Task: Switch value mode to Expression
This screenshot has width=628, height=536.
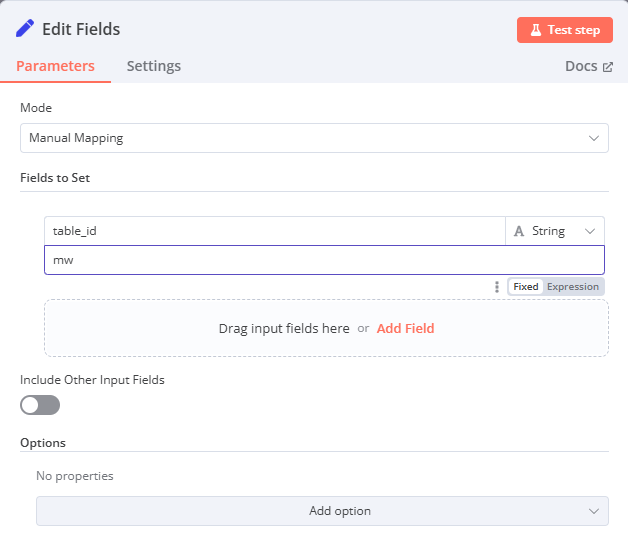Action: 573,287
